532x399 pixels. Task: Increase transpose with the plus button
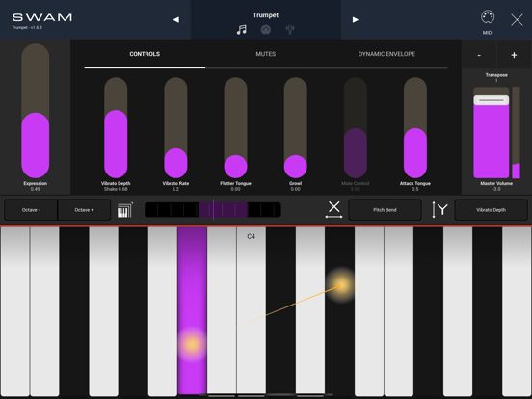[514, 55]
